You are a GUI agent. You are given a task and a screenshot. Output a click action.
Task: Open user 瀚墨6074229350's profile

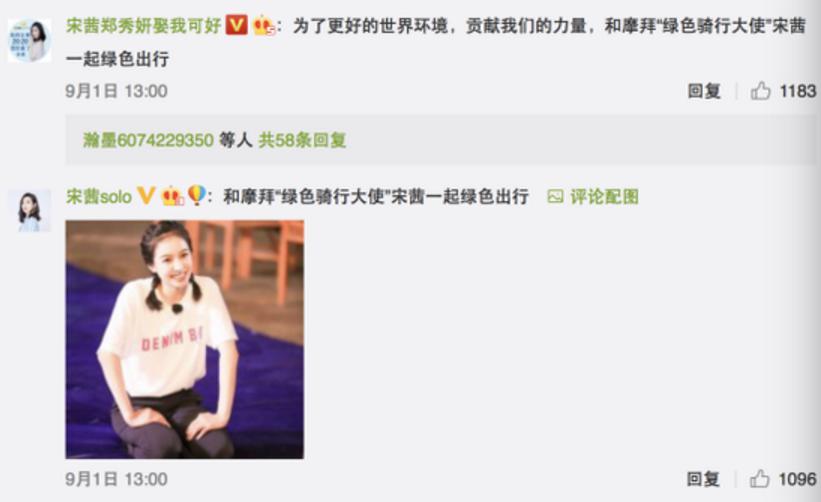[148, 140]
